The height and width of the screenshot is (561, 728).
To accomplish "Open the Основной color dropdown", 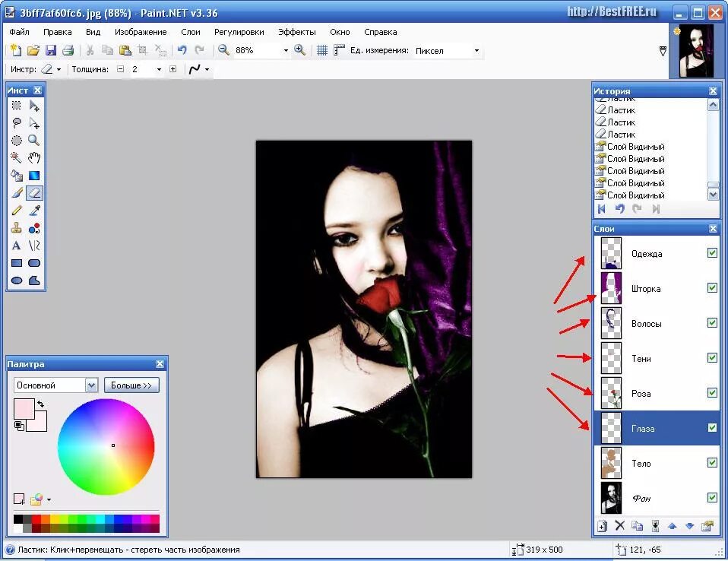I will tap(91, 385).
